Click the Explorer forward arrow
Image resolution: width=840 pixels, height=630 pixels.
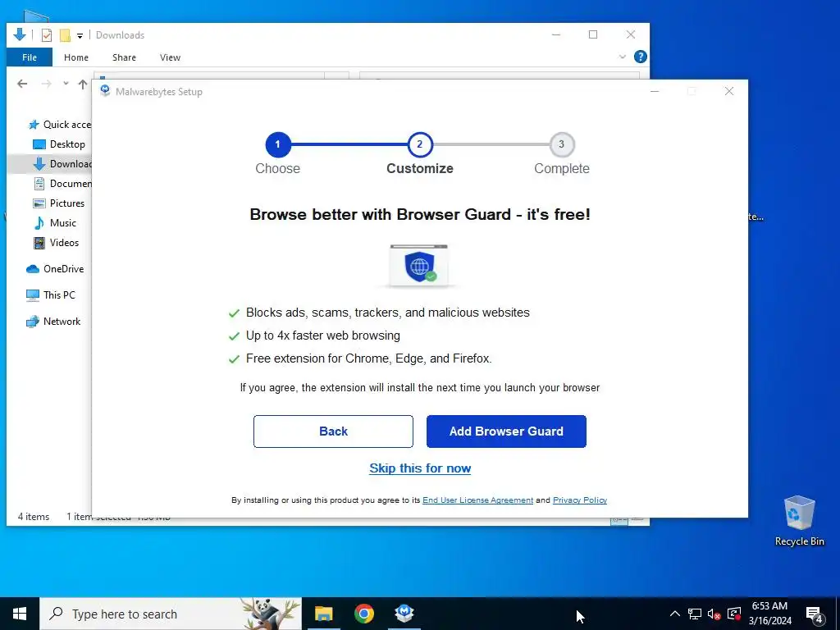(x=47, y=84)
